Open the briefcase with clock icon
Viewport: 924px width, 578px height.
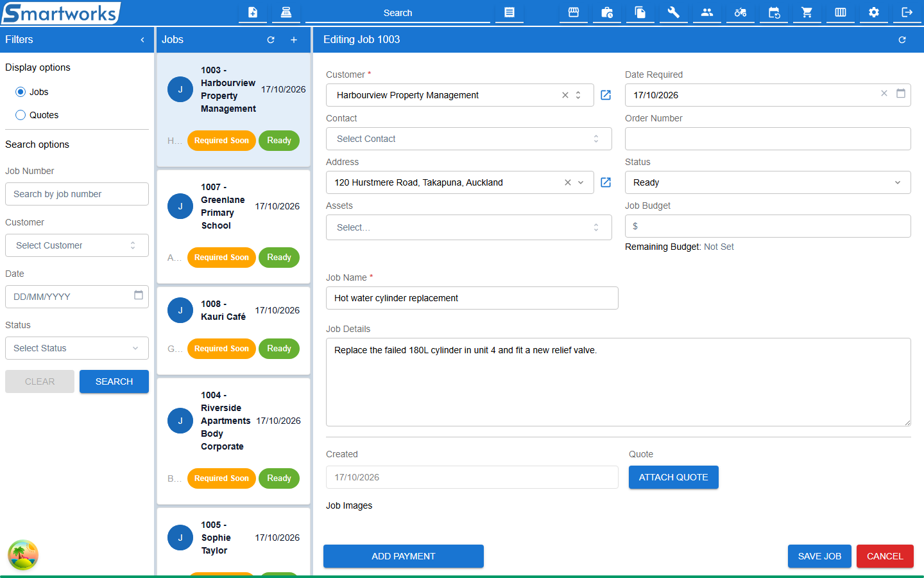click(x=607, y=12)
